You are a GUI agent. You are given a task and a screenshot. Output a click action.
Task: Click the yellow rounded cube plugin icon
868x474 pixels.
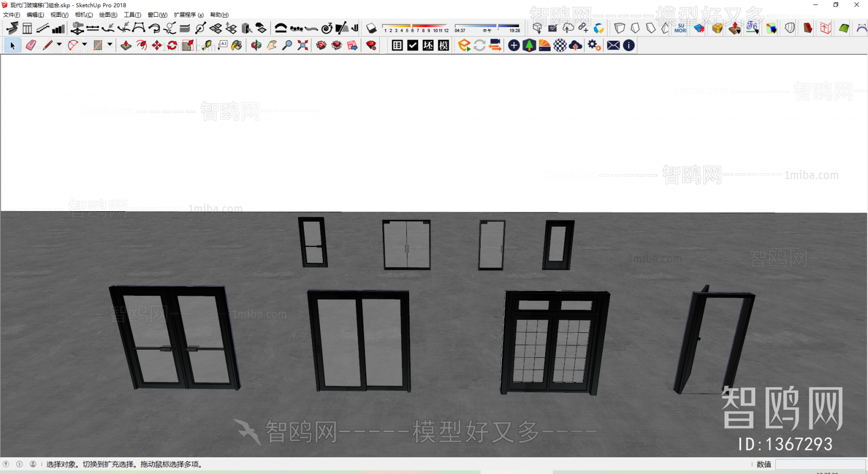click(x=717, y=28)
